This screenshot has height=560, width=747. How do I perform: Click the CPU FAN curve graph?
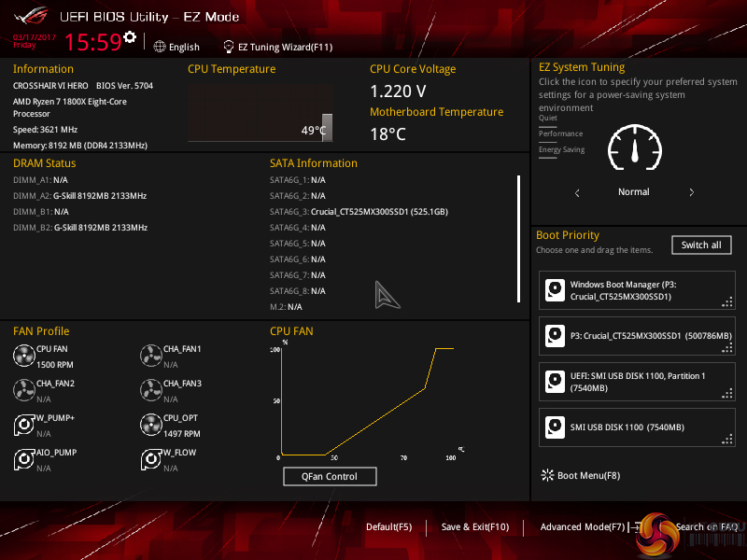pyautogui.click(x=367, y=402)
